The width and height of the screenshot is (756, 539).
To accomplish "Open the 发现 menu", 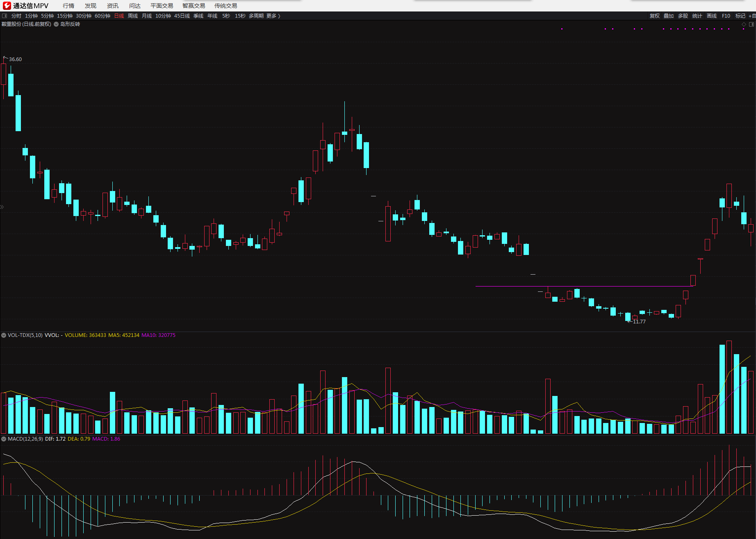I will tap(91, 6).
